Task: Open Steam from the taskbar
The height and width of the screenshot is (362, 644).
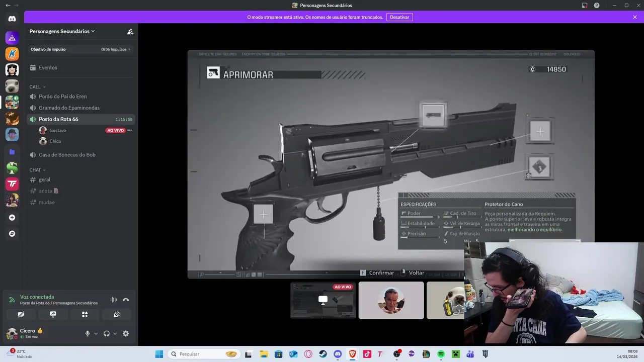Action: pos(323,354)
